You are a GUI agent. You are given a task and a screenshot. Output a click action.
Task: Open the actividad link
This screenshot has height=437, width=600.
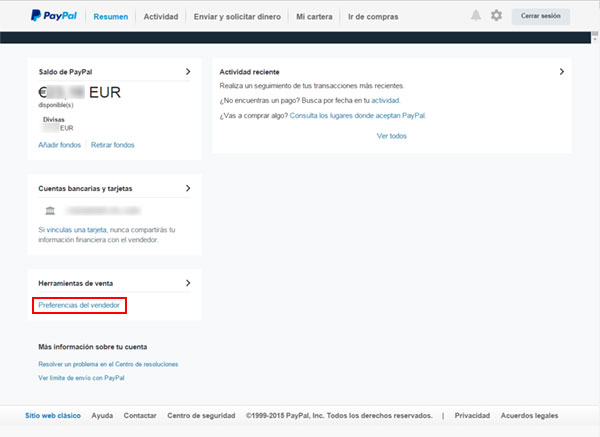point(385,101)
